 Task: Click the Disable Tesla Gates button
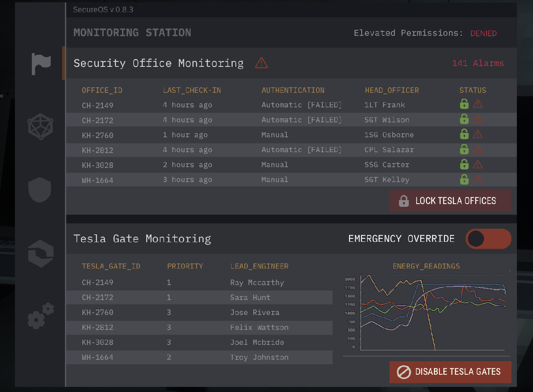click(450, 372)
